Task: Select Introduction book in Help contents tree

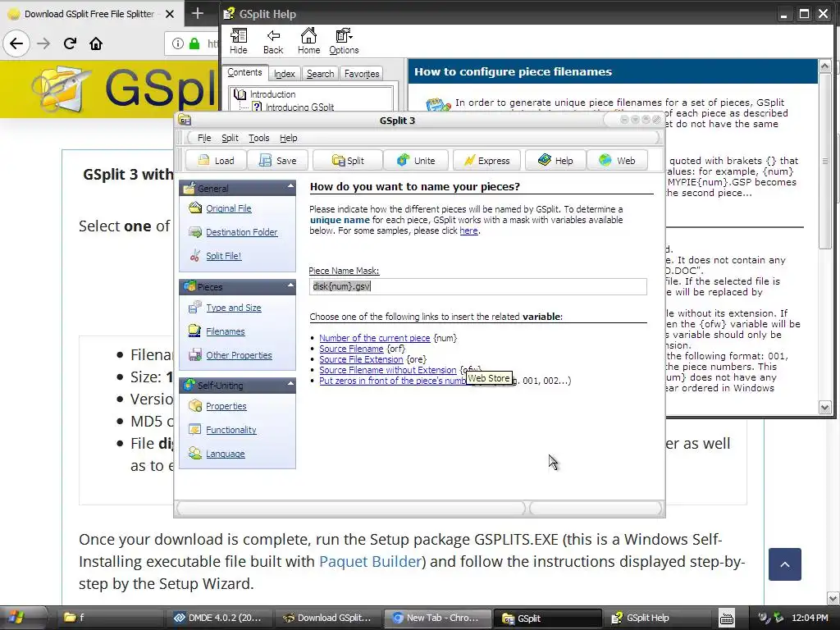Action: pos(272,94)
